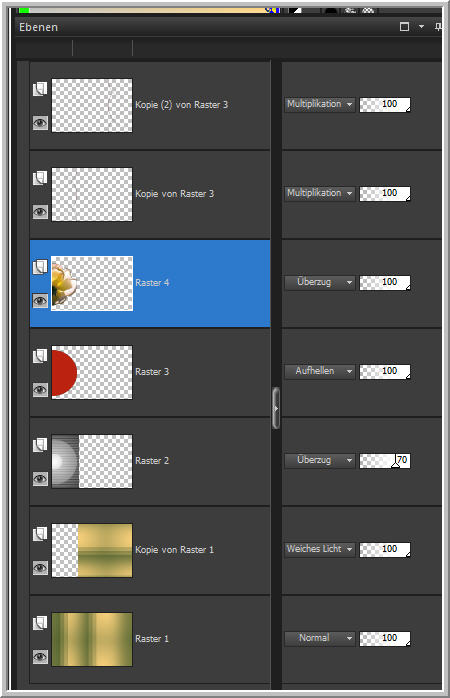450x698 pixels.
Task: Click the layer icon of Raster 2
Action: click(40, 445)
